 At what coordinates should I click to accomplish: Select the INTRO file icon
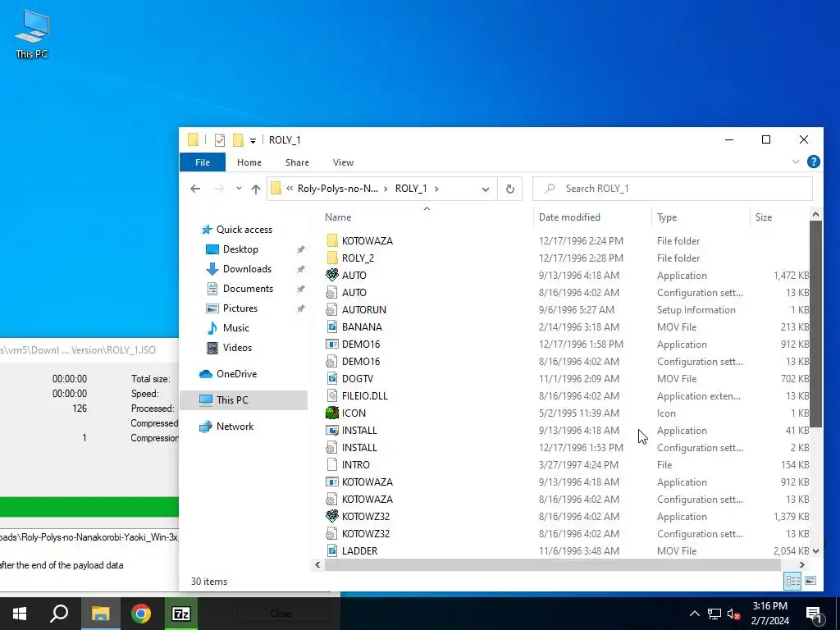coord(332,464)
